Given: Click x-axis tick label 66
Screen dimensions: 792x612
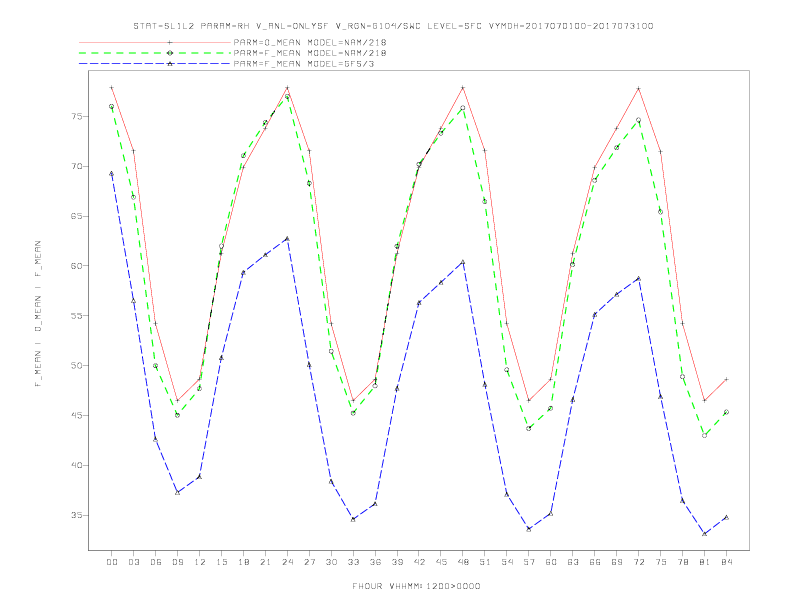Looking at the screenshot, I should 595,562.
